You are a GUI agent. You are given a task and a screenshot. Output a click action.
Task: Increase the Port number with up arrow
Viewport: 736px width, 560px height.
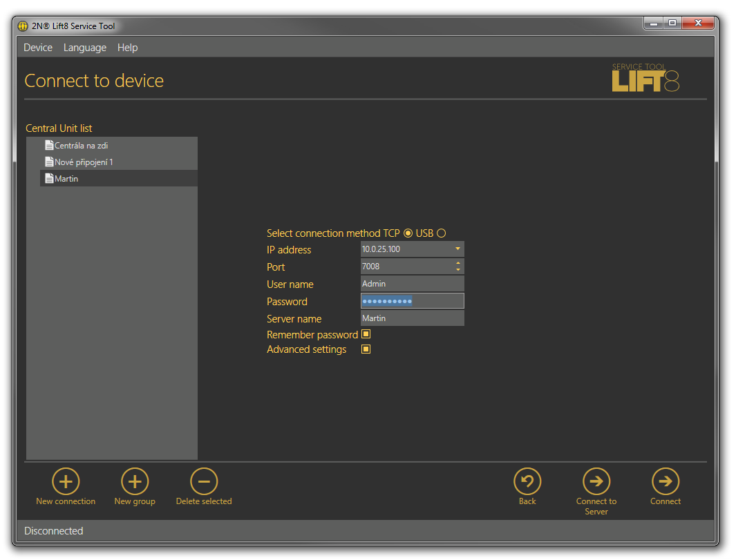pos(458,263)
